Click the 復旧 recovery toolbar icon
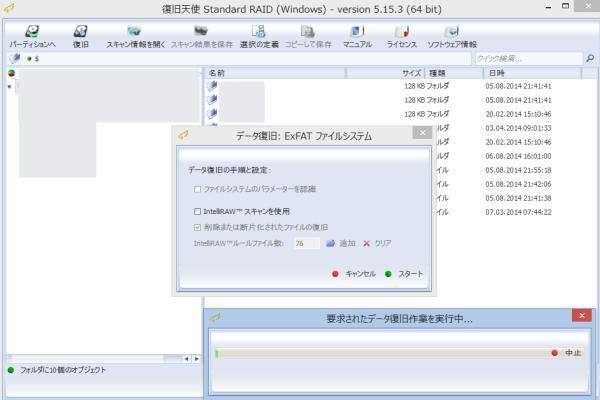Image resolution: width=600 pixels, height=400 pixels. click(x=80, y=32)
